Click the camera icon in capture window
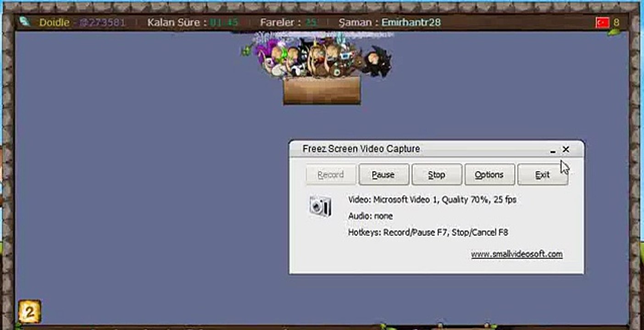This screenshot has width=644, height=330. (x=320, y=206)
